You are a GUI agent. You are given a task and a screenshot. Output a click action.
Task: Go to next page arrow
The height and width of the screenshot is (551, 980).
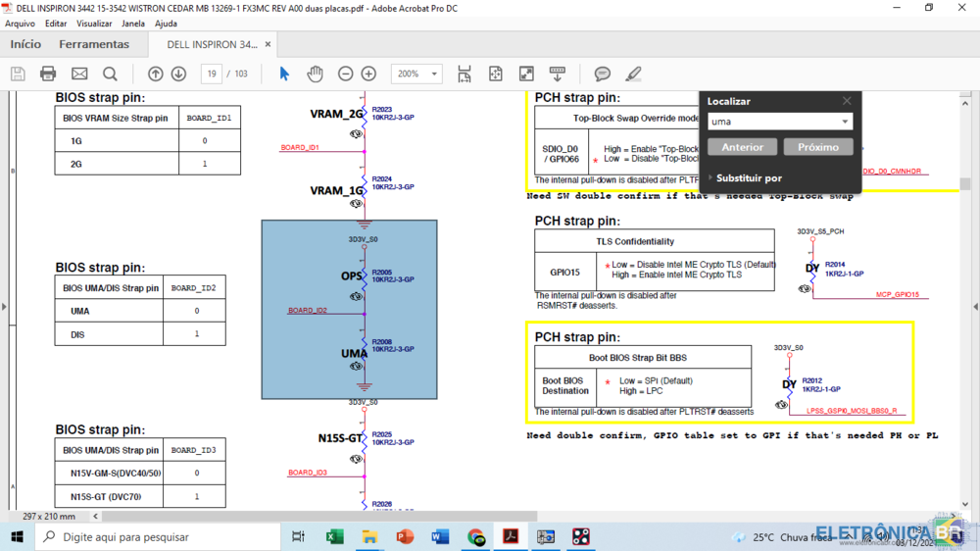tap(178, 74)
